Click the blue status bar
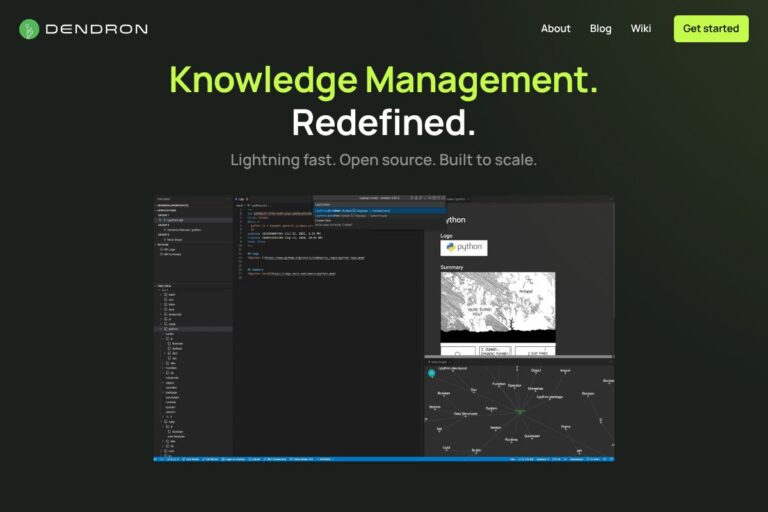768x512 pixels. coord(384,459)
